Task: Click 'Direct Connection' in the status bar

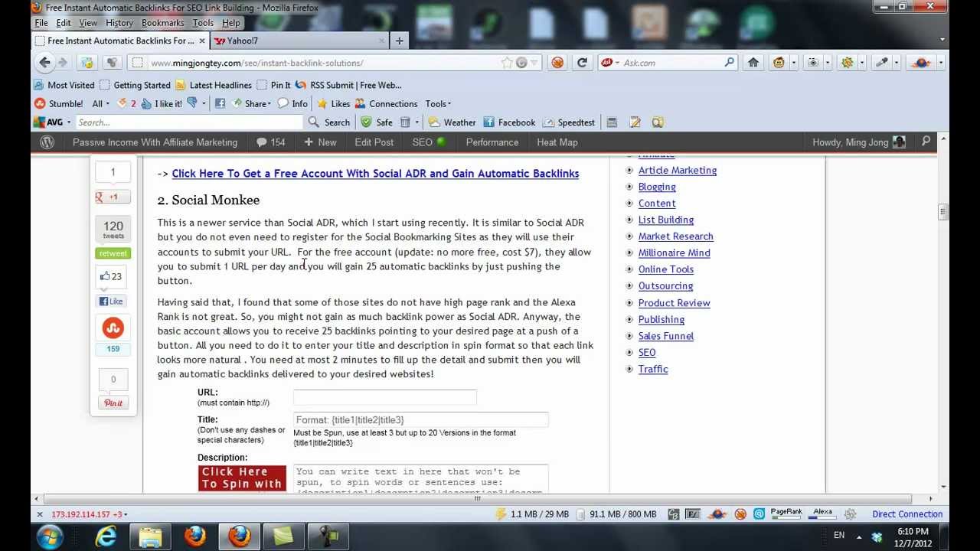Action: 907,514
